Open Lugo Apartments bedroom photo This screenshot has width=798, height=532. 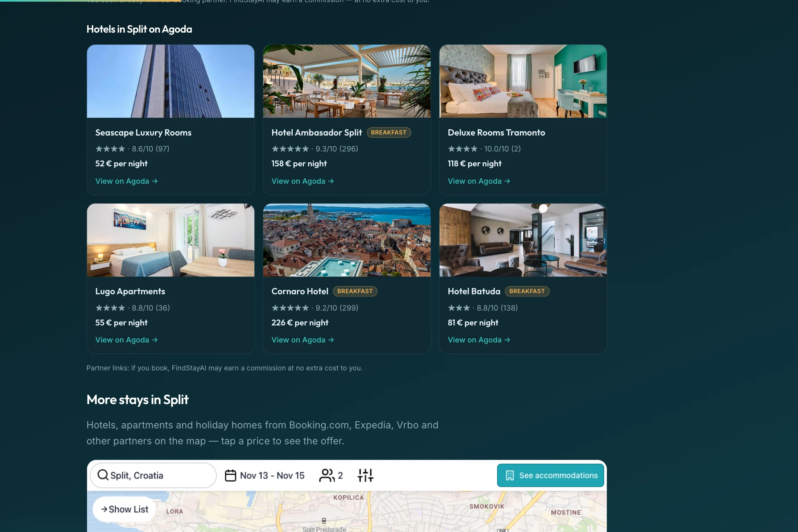(x=170, y=240)
